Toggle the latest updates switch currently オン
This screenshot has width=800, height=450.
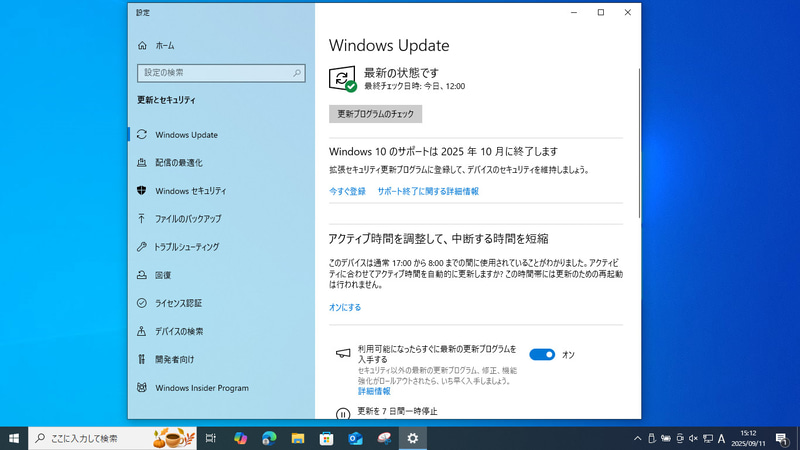542,355
